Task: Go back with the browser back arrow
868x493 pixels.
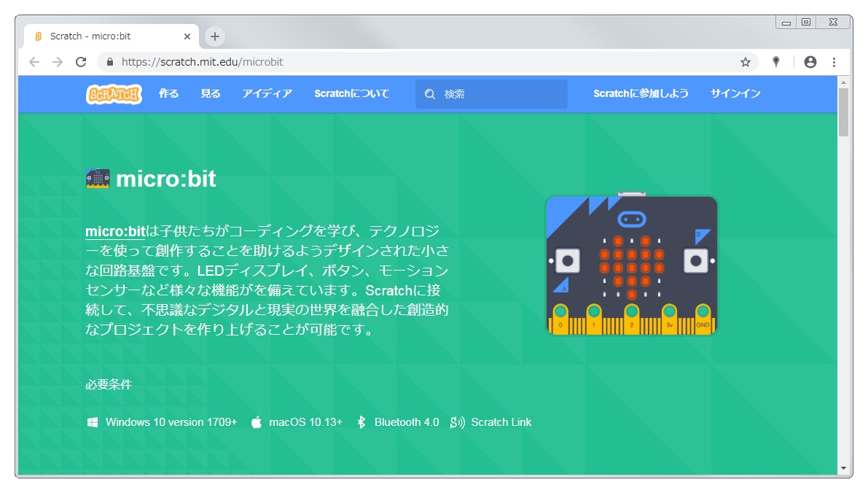Action: (34, 62)
